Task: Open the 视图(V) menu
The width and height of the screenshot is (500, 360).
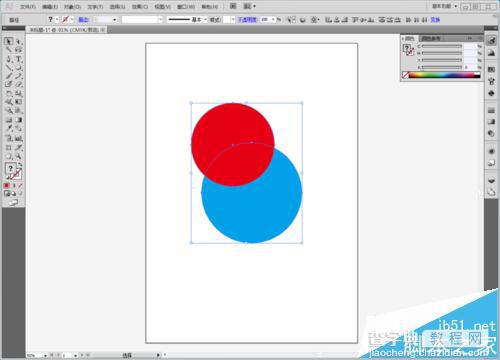Action: click(x=162, y=7)
